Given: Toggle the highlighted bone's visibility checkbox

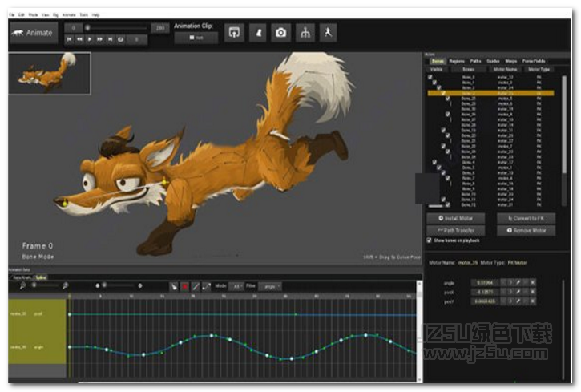Looking at the screenshot, I should point(443,93).
